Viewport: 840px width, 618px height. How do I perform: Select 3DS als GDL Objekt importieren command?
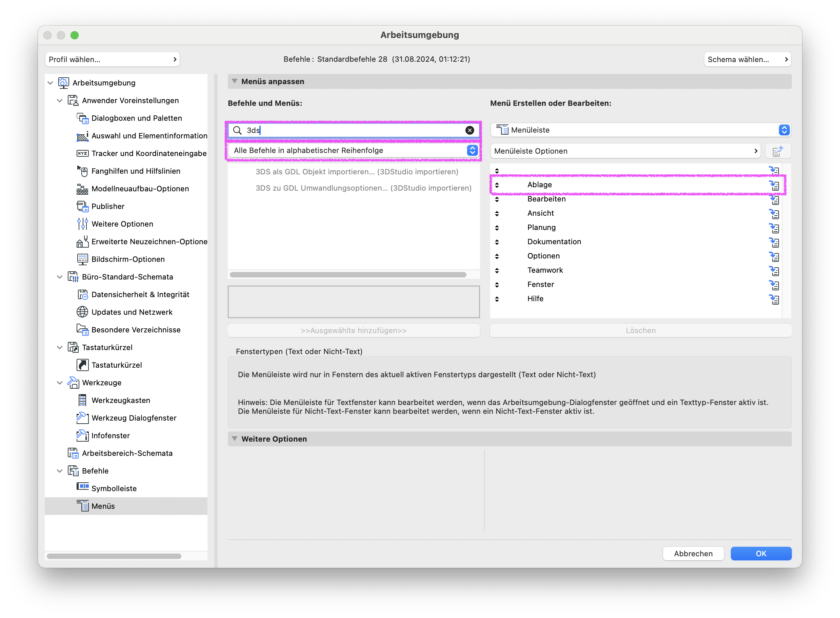[357, 172]
